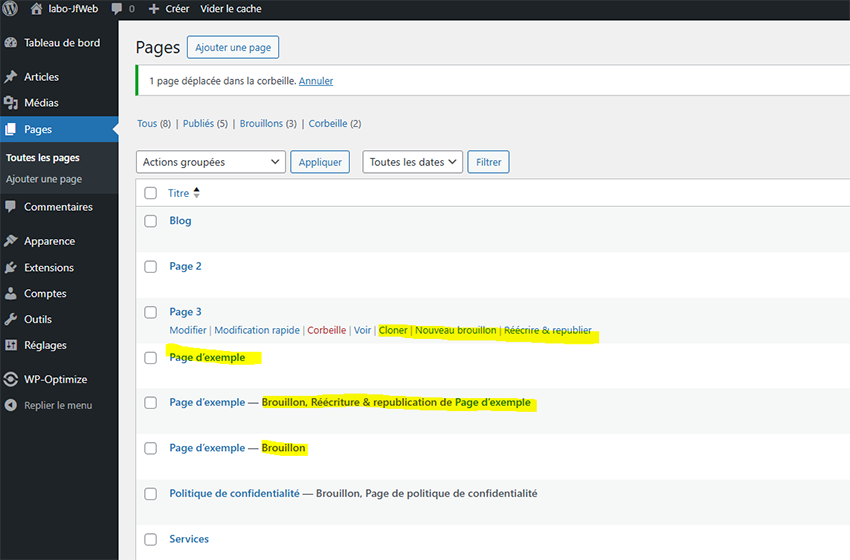The height and width of the screenshot is (560, 850).
Task: Filter by Publiés (5)
Action: coord(205,124)
